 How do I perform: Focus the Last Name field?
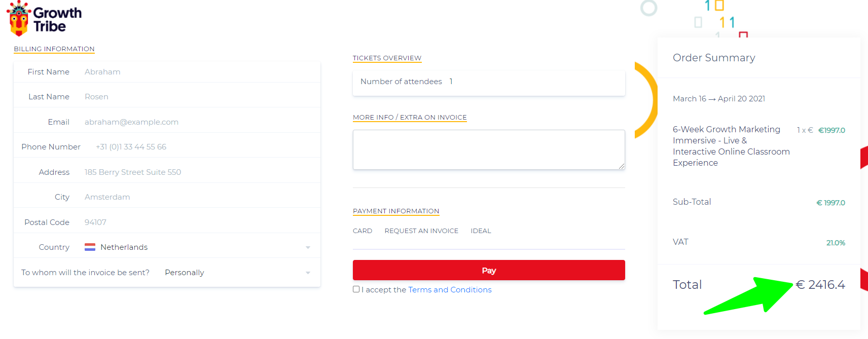[x=198, y=97]
